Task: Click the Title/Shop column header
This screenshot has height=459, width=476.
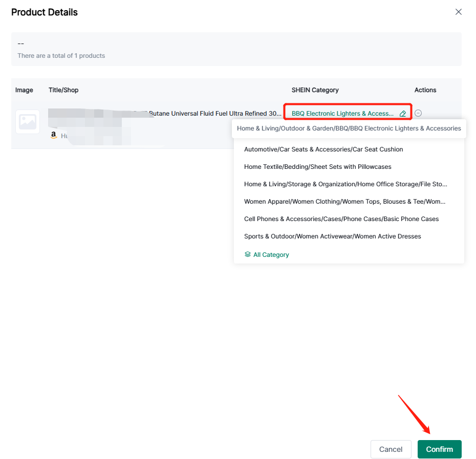Action: [x=63, y=90]
